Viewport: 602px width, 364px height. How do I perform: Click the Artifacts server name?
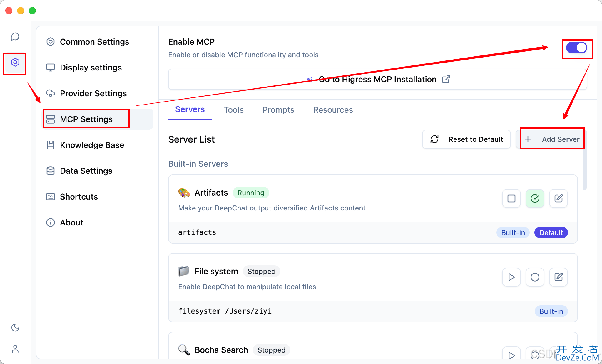(x=211, y=193)
